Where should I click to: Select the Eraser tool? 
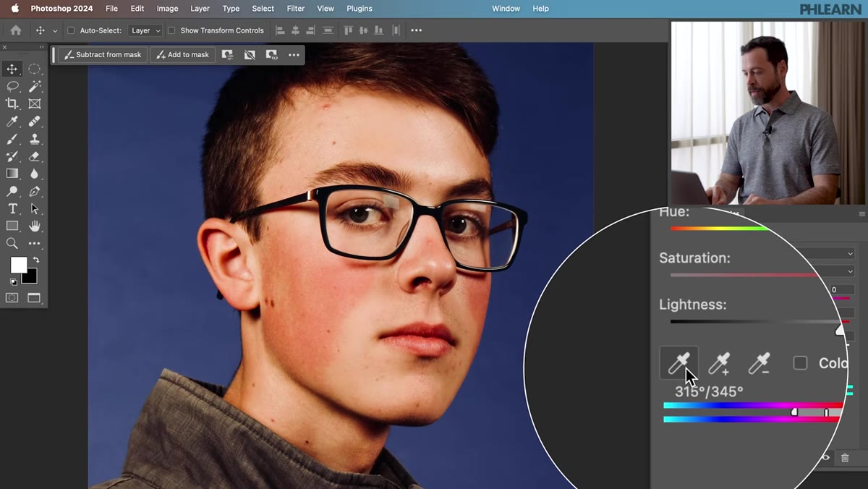pos(34,156)
